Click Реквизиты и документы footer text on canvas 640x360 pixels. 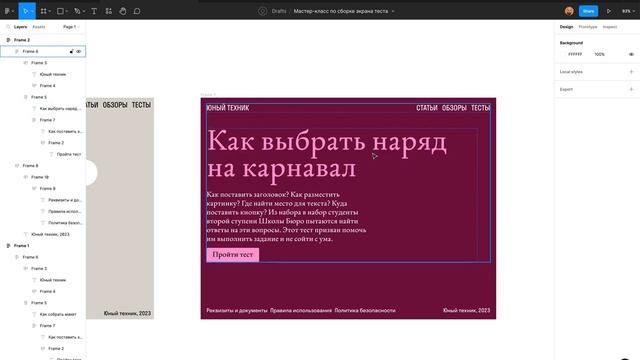237,311
